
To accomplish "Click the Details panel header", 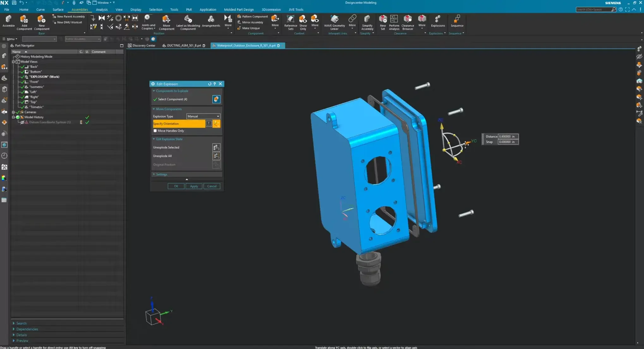I will pos(21,335).
